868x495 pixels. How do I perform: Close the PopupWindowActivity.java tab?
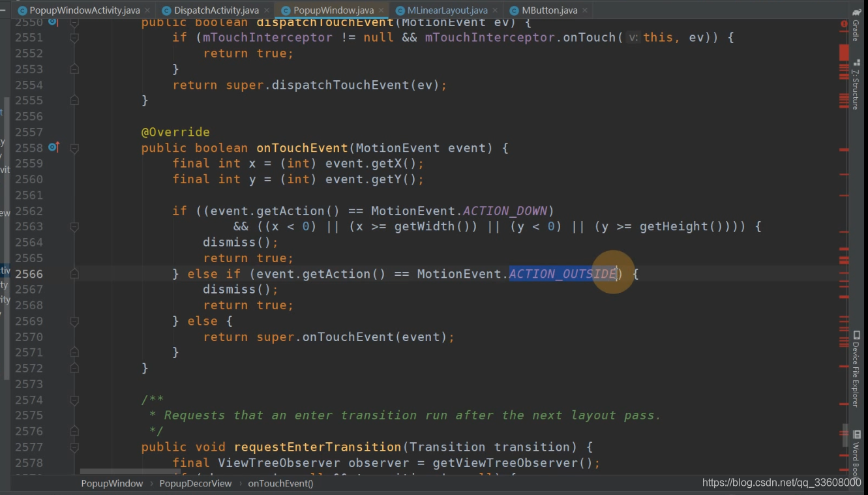(x=147, y=10)
